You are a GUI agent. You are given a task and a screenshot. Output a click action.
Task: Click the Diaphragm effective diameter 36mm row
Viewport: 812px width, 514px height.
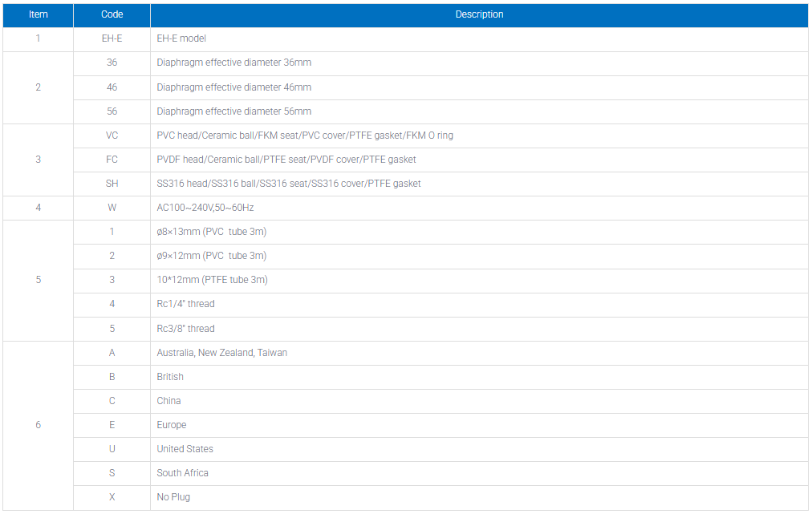tap(441, 63)
